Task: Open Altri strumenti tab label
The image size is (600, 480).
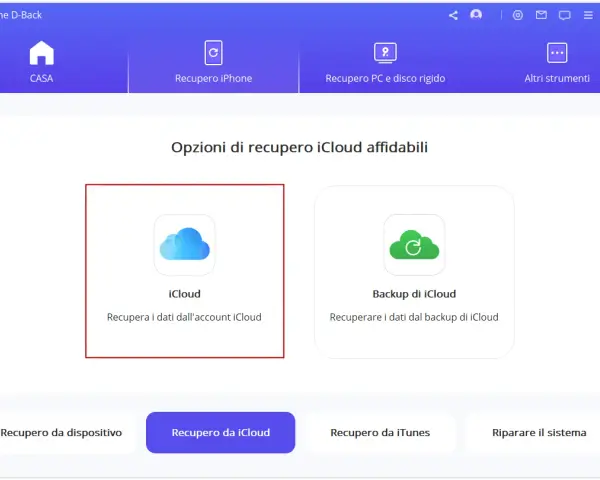Action: [x=557, y=78]
